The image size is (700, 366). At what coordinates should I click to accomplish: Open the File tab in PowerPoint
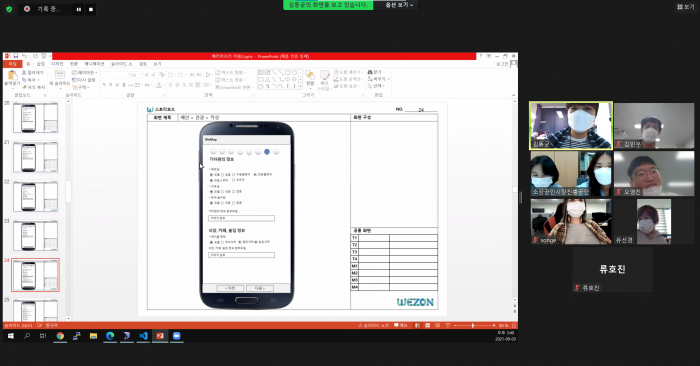tap(12, 64)
